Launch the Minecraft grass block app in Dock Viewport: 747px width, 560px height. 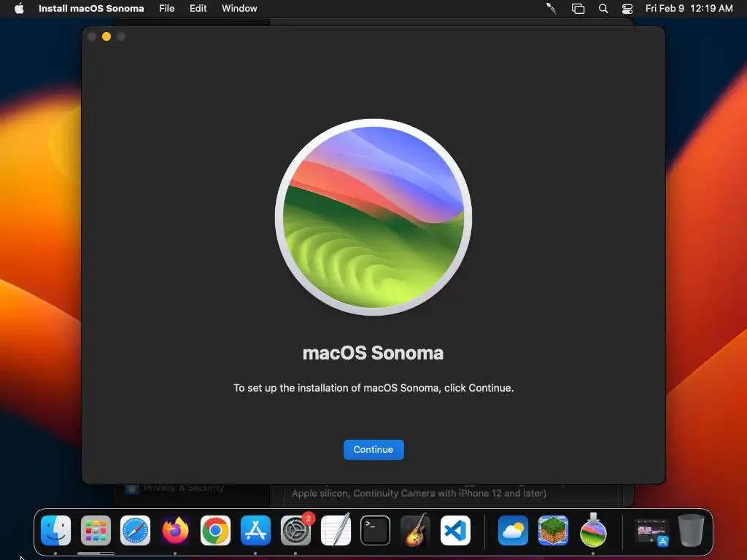point(553,531)
